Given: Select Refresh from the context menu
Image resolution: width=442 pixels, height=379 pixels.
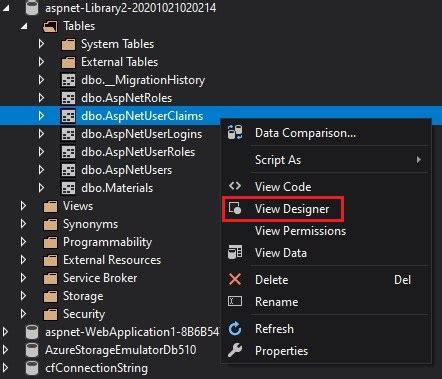Looking at the screenshot, I should pyautogui.click(x=326, y=329).
